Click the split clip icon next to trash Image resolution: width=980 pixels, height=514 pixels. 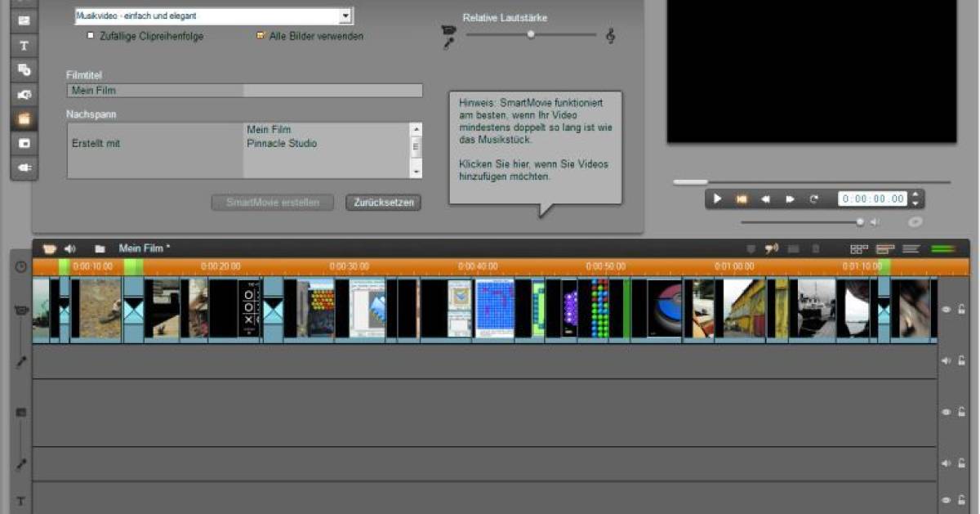[793, 248]
